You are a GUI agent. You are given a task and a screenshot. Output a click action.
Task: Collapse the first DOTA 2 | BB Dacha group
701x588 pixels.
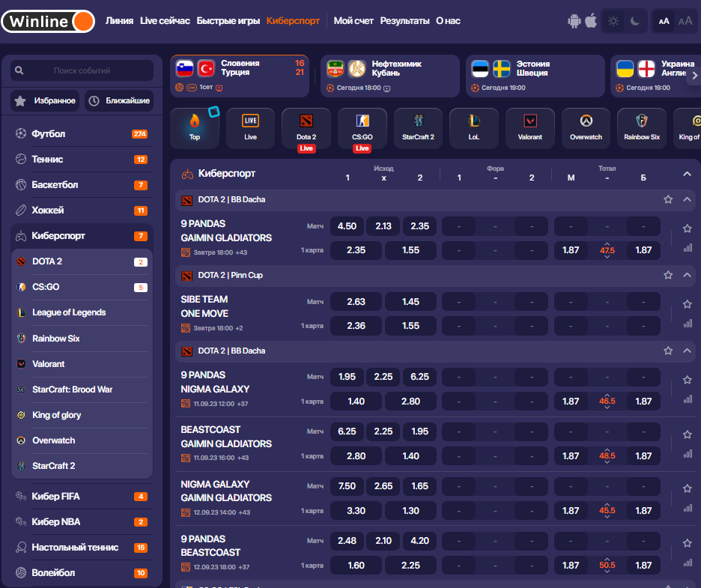687,199
